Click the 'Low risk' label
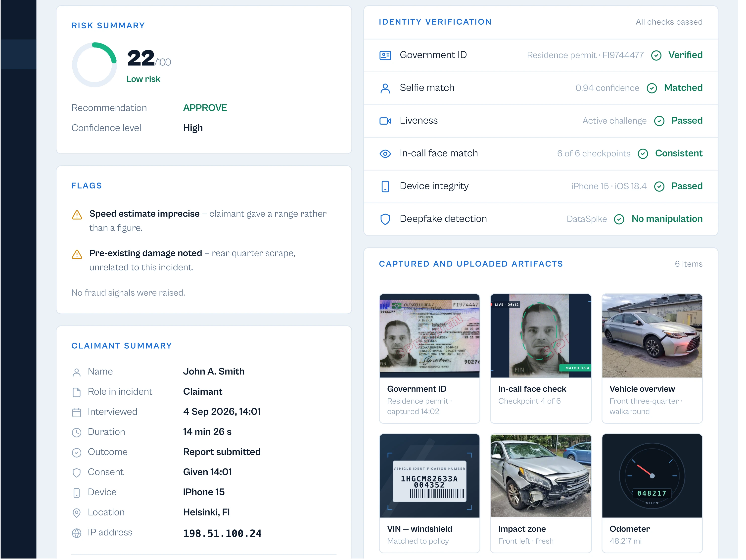The width and height of the screenshot is (746, 560). pos(143,79)
